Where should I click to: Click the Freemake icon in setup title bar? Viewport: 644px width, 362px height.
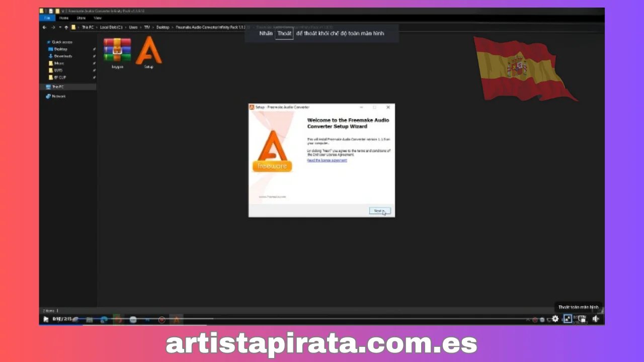pyautogui.click(x=252, y=107)
